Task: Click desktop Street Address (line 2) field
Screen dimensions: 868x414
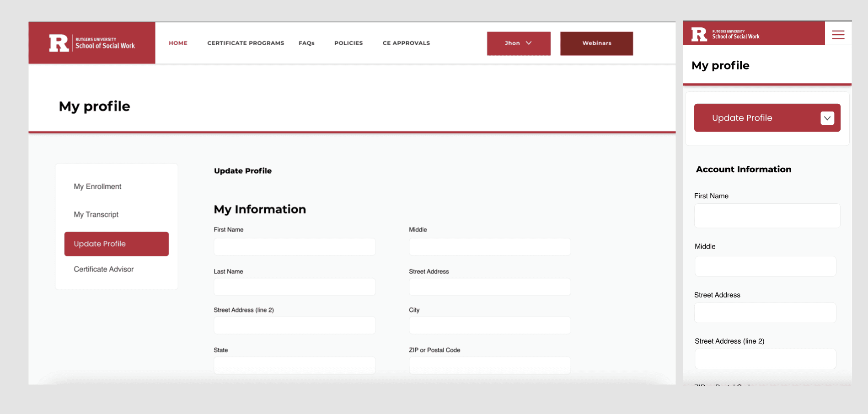Action: click(295, 325)
